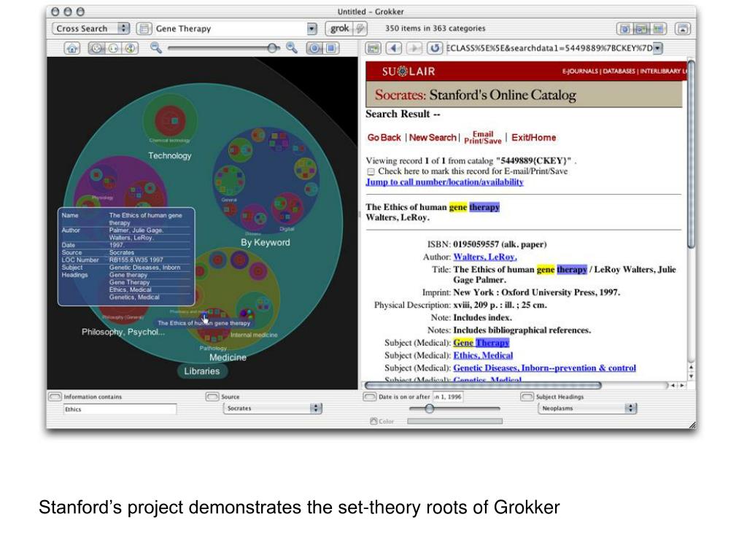Toggle the 'Information contains' filter
747x560 pixels.
[x=55, y=397]
